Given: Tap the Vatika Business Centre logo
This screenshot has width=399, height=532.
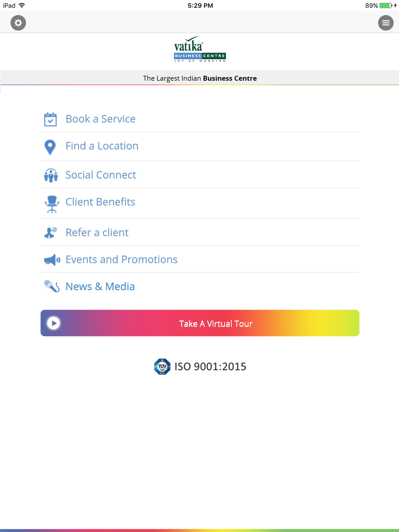Looking at the screenshot, I should pyautogui.click(x=200, y=49).
